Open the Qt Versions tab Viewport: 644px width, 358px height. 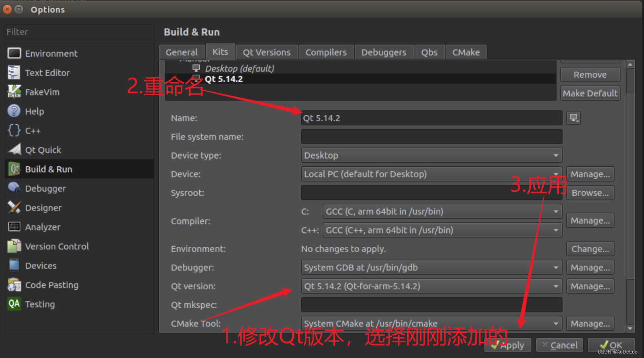coord(267,52)
